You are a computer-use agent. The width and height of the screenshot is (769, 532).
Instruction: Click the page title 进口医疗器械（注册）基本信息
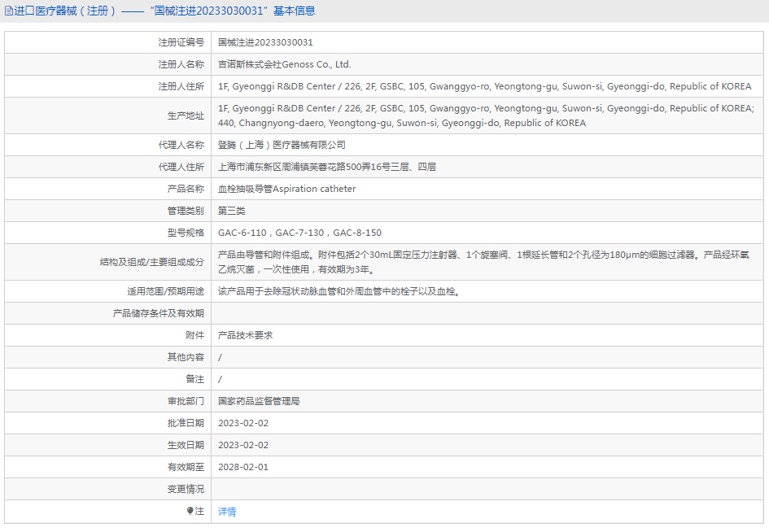[x=164, y=11]
